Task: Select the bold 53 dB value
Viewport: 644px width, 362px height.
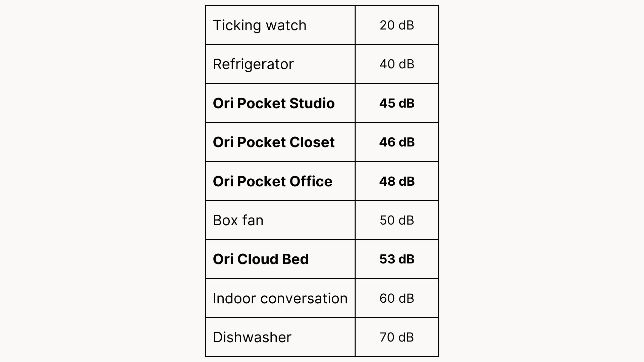Action: 397,259
